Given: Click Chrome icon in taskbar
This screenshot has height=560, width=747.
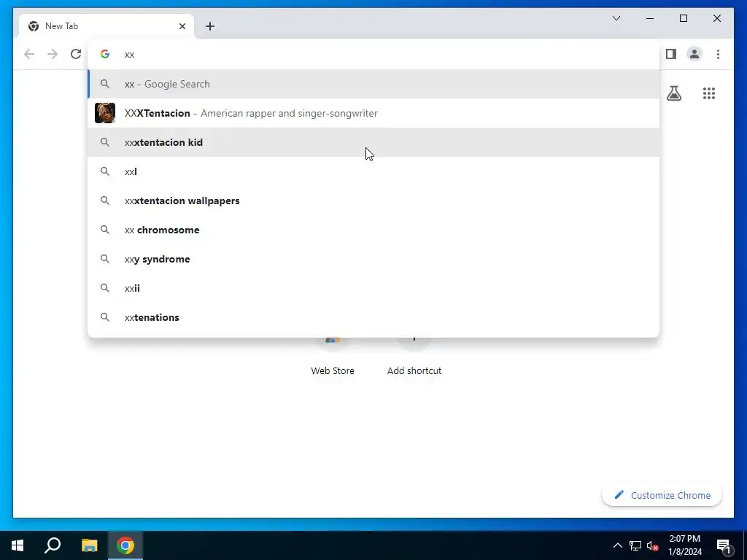Looking at the screenshot, I should pyautogui.click(x=125, y=545).
